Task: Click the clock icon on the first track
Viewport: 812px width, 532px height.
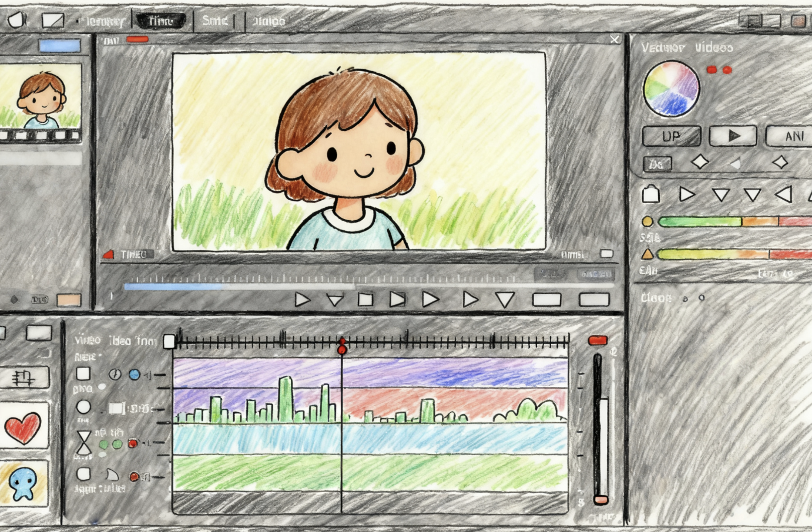Action: click(x=115, y=374)
